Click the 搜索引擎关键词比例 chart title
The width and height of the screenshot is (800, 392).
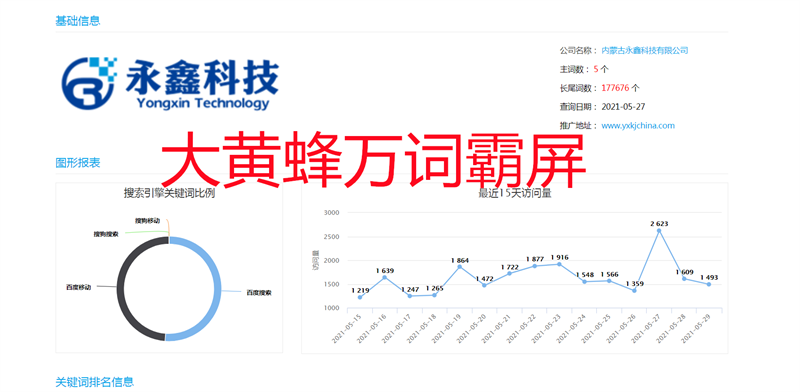click(169, 193)
